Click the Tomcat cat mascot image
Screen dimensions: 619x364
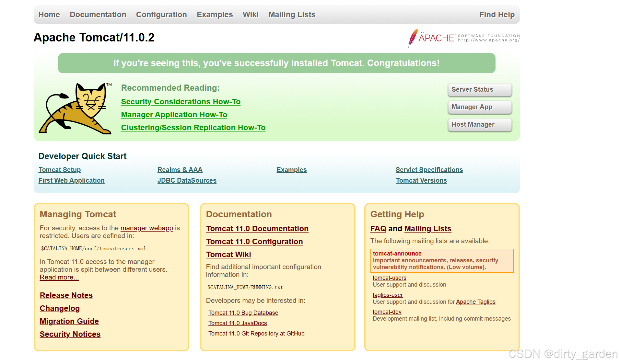coord(75,108)
